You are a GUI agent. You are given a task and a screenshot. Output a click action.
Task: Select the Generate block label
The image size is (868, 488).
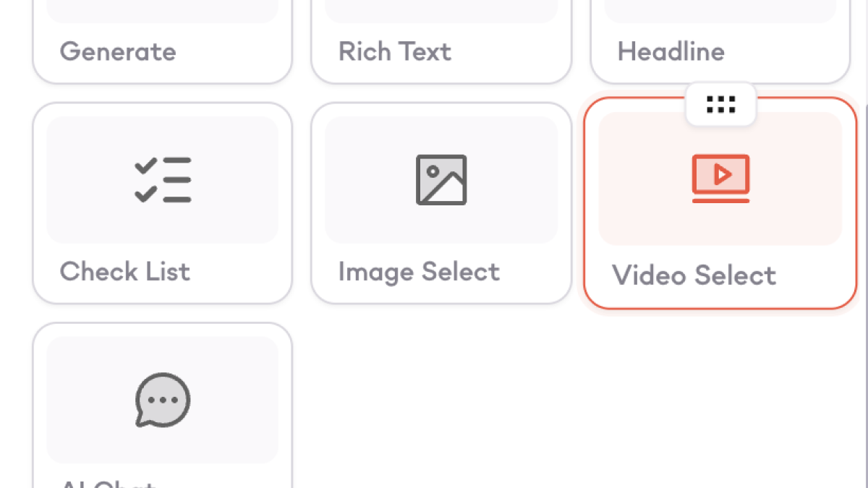118,51
